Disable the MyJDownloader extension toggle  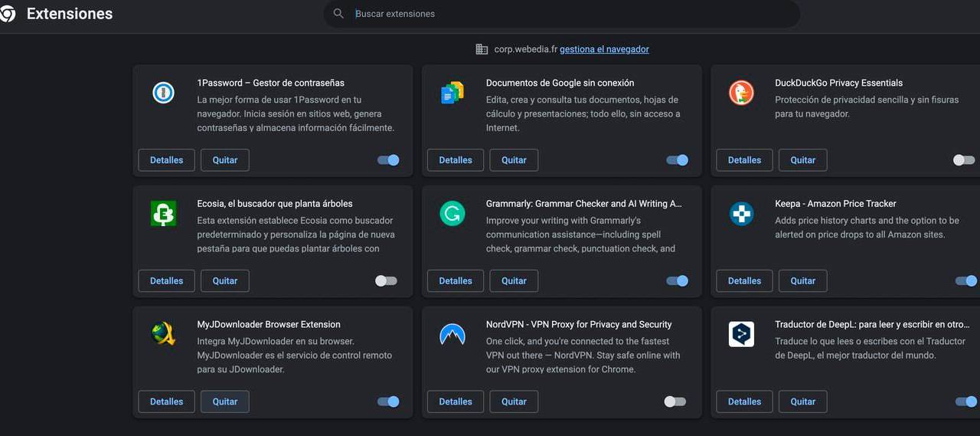click(x=388, y=402)
